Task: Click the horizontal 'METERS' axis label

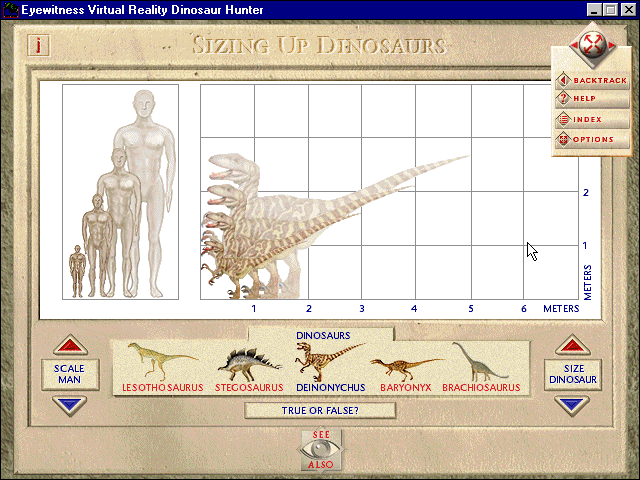Action: click(x=561, y=309)
